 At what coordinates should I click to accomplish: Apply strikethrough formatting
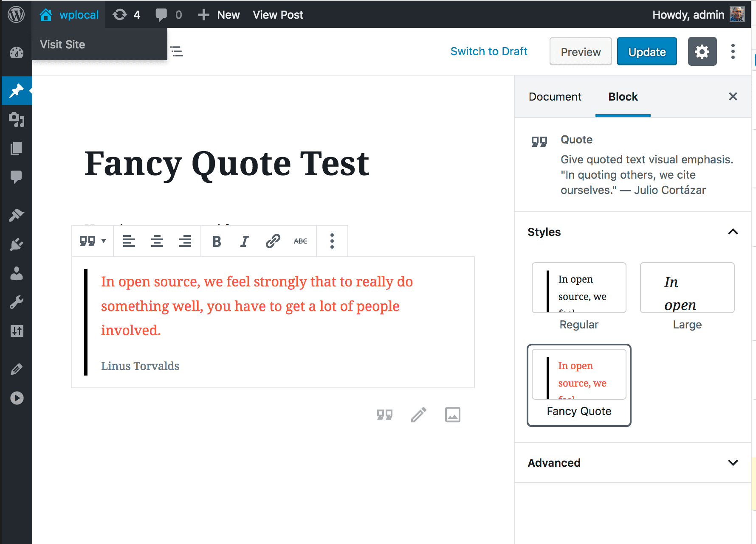pyautogui.click(x=300, y=241)
